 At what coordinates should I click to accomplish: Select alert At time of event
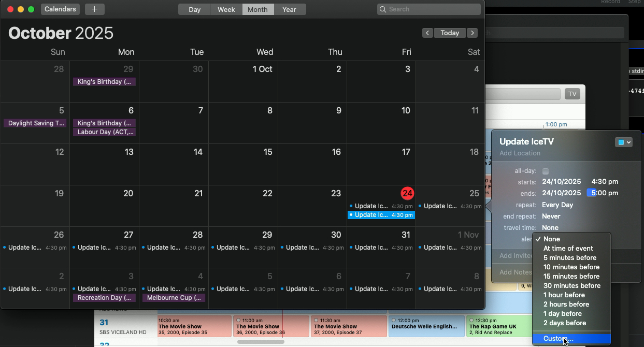(571, 249)
